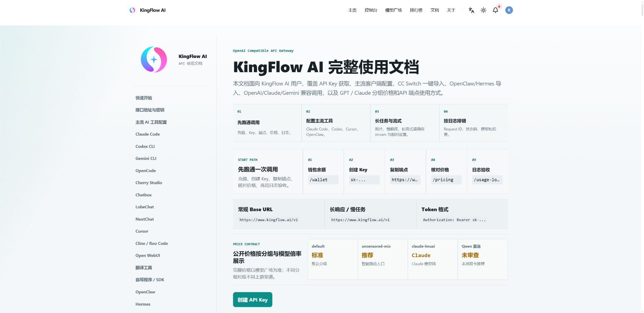The image size is (644, 313).
Task: Click the 长响应 / 慢任务 URL text
Action: coord(360,220)
